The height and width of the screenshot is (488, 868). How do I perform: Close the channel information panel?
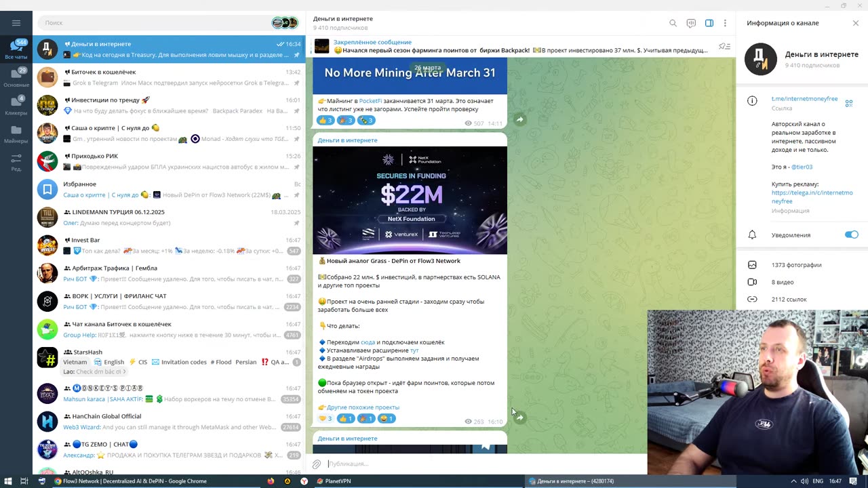click(x=856, y=23)
